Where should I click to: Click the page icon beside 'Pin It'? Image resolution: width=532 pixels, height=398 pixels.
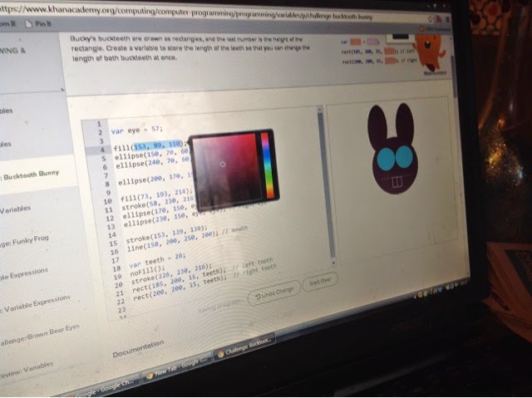coord(29,24)
